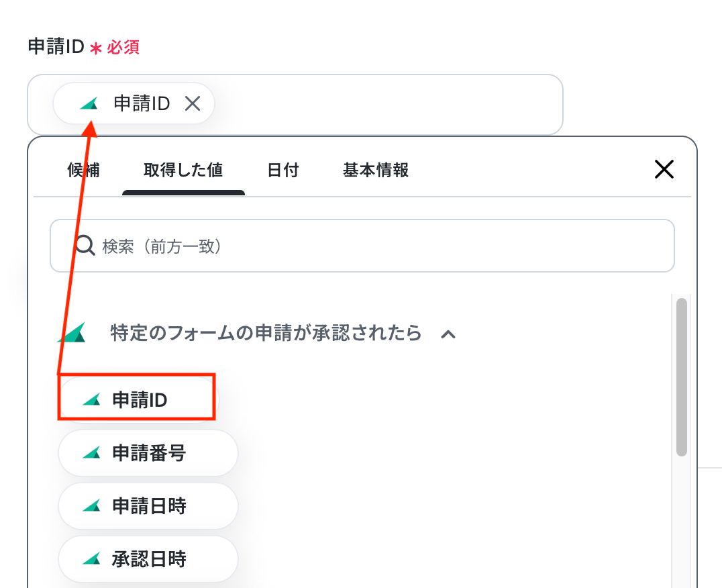722x588 pixels.
Task: Click the green icon on the 承認日時 chip
Action: point(91,558)
